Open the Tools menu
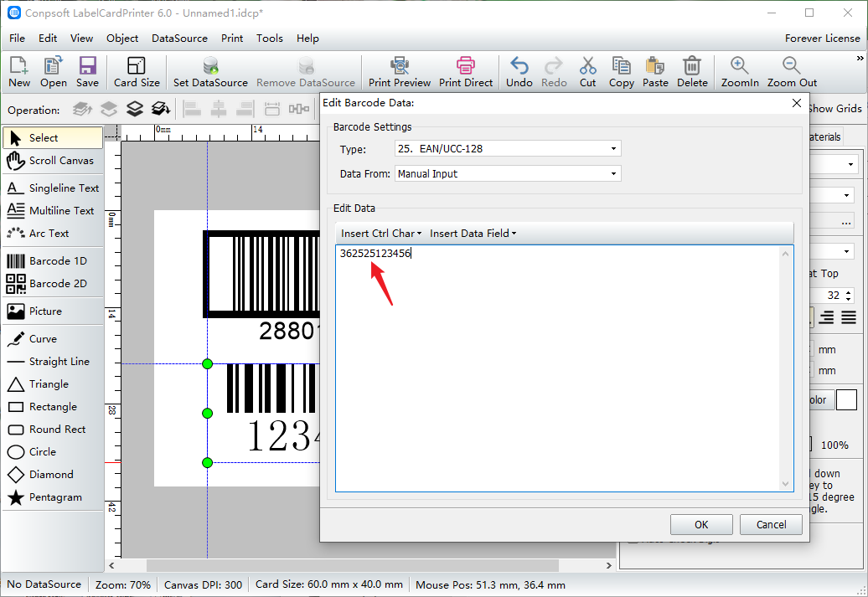The height and width of the screenshot is (597, 868). point(270,39)
